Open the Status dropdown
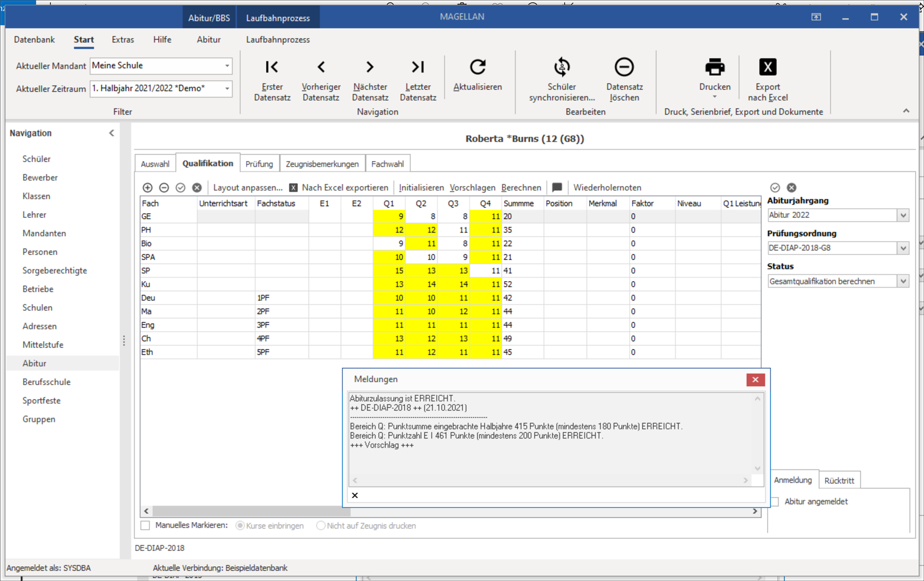The width and height of the screenshot is (924, 581). pos(903,281)
